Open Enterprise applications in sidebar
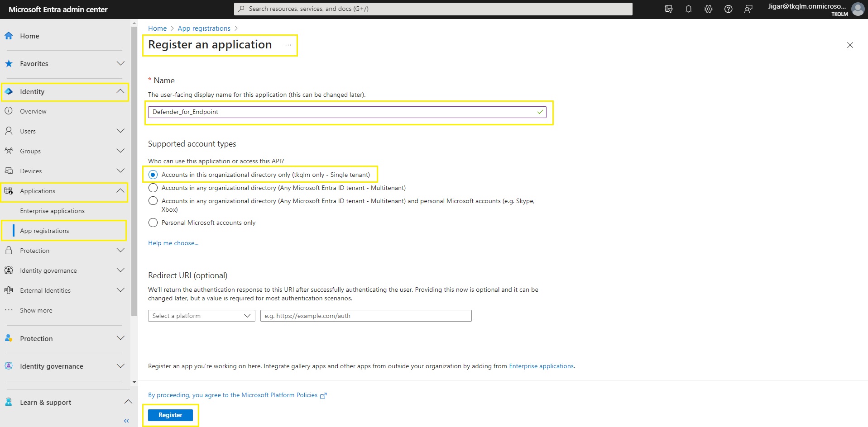Viewport: 868px width, 427px height. point(52,211)
